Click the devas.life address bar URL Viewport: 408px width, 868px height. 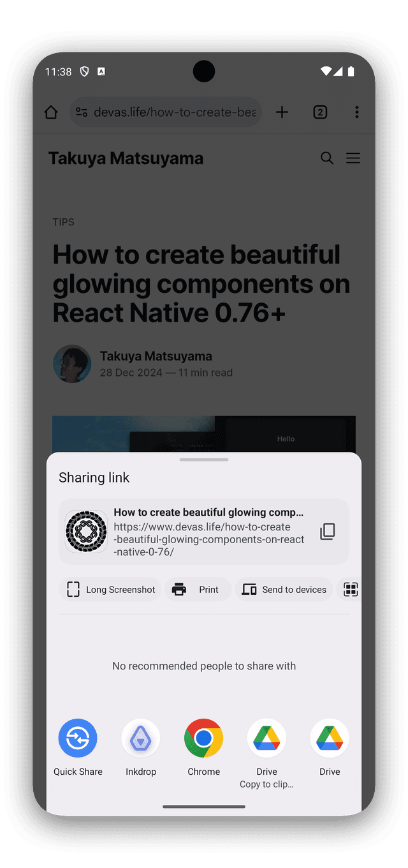(175, 112)
